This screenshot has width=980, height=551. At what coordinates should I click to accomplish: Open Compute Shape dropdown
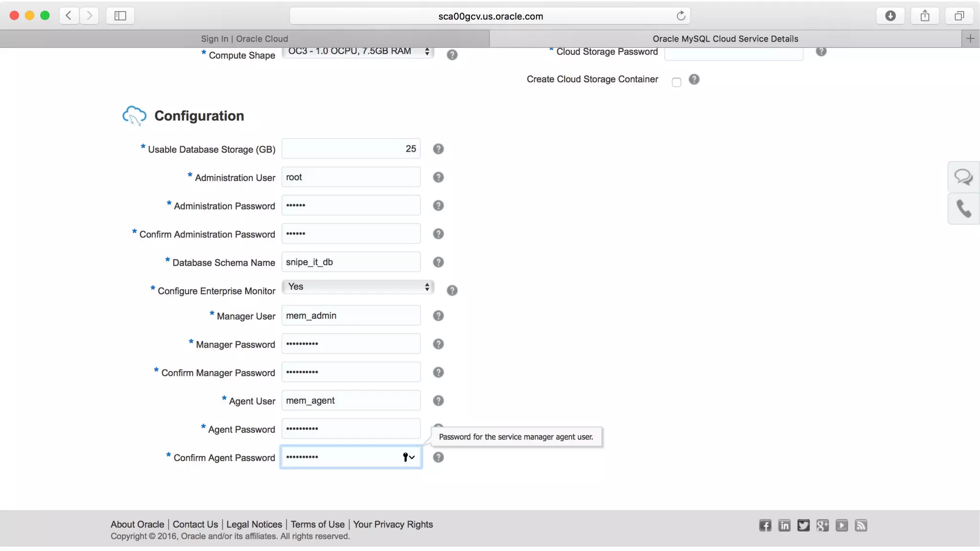[357, 52]
